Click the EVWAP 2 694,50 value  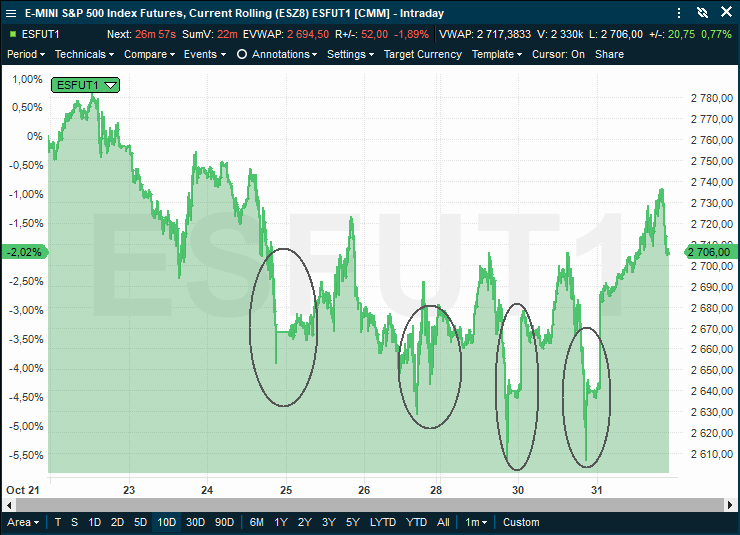coord(308,34)
